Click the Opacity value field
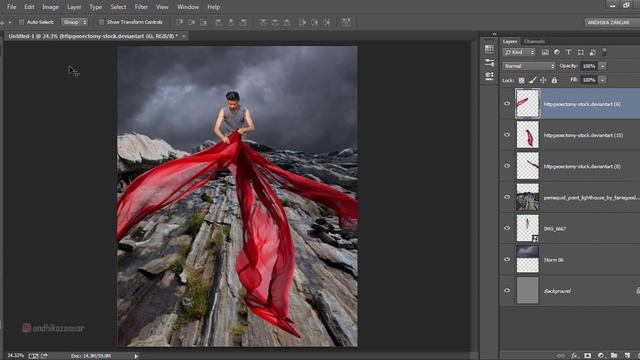This screenshot has width=640, height=360. (589, 66)
